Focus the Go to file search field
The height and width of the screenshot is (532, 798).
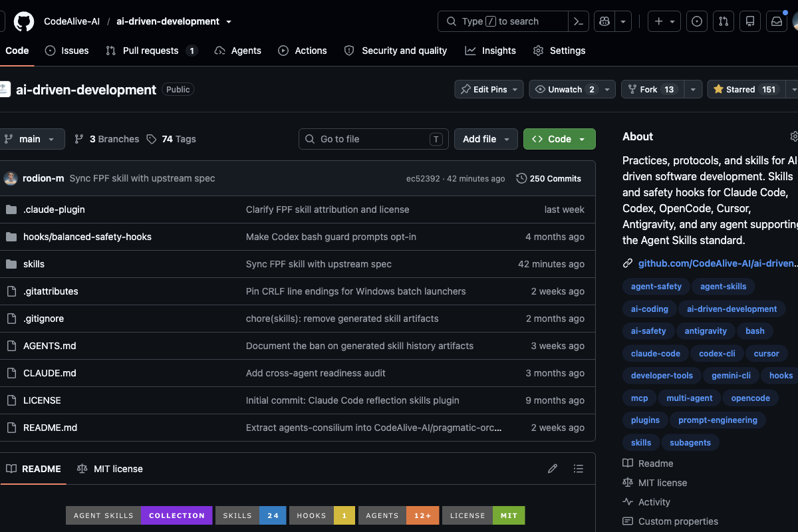point(374,139)
